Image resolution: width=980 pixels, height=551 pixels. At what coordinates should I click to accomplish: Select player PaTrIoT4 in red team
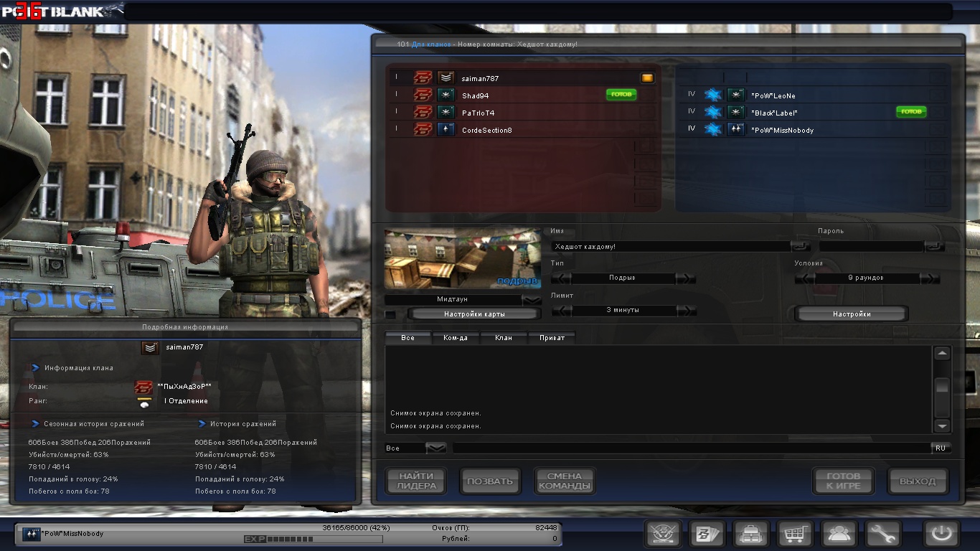[524, 113]
